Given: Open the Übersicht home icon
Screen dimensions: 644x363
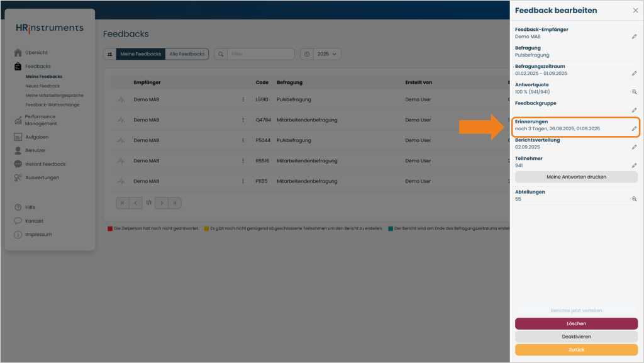Looking at the screenshot, I should click(x=18, y=53).
